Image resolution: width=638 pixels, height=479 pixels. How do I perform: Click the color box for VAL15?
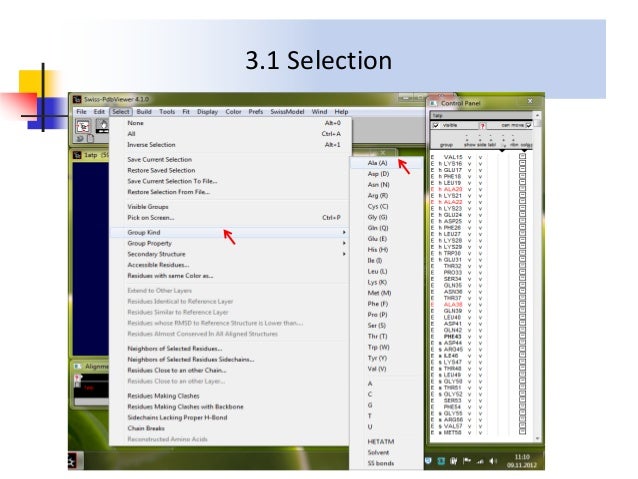(x=522, y=157)
